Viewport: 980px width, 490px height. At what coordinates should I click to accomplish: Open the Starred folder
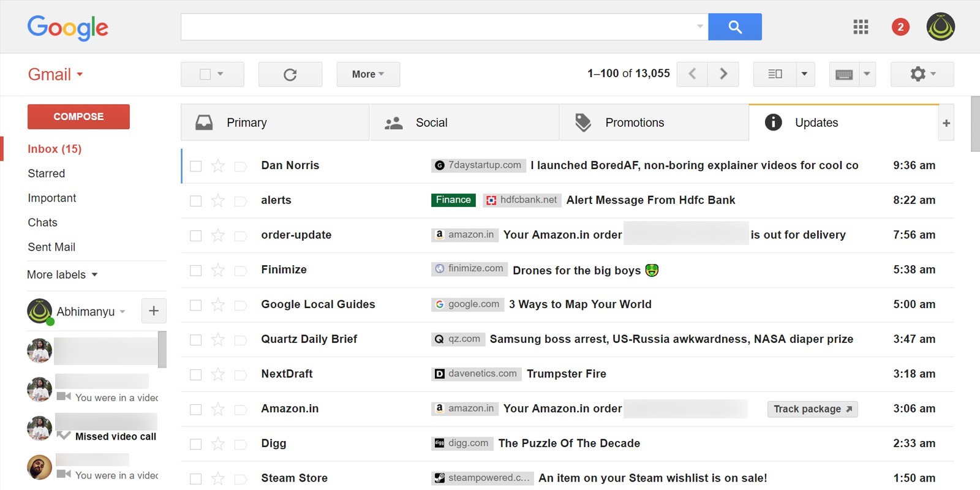coord(47,173)
